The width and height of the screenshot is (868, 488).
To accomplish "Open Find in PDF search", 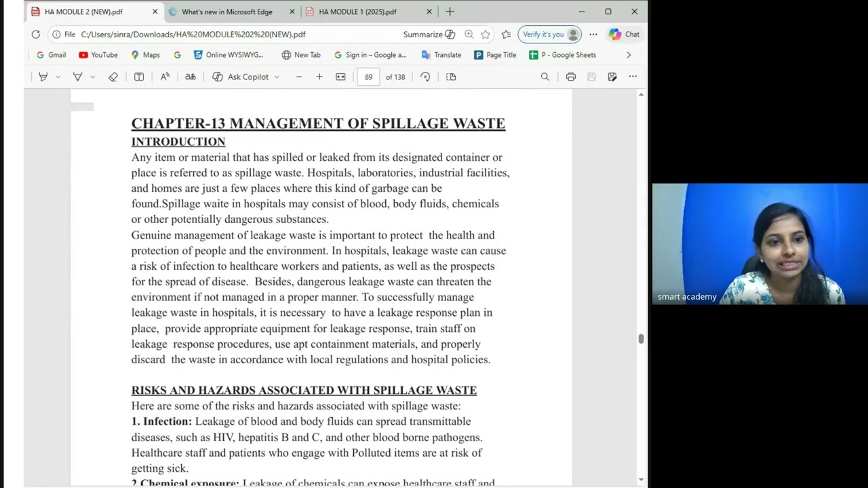I will (545, 77).
